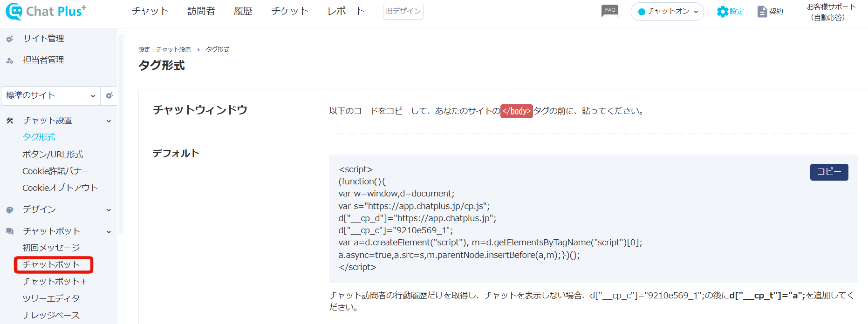Open the 標準のサイト site selector

[51, 95]
